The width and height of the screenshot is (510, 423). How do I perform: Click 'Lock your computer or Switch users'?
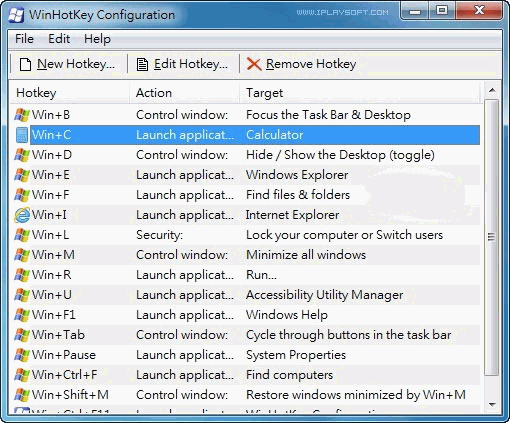(x=344, y=235)
